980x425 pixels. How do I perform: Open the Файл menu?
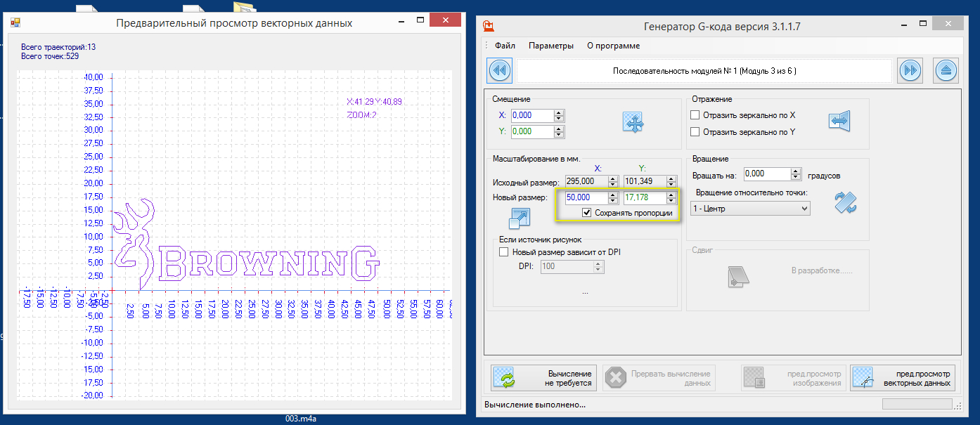505,46
